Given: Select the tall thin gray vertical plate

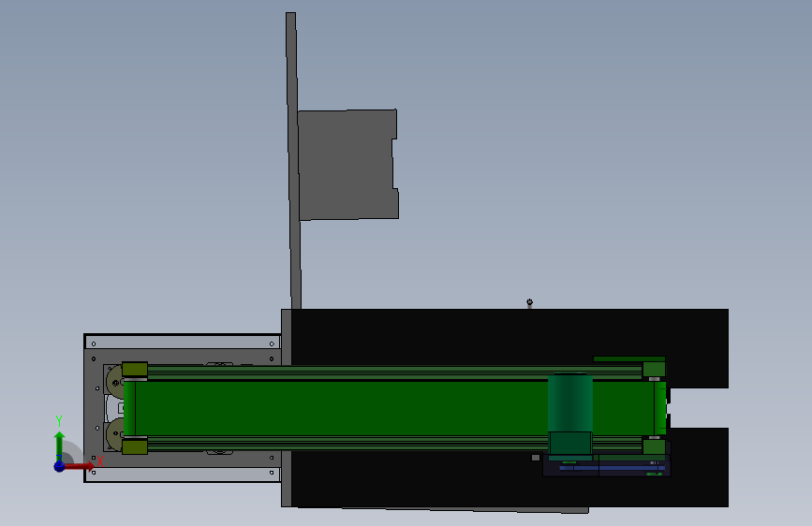Looking at the screenshot, I should [x=294, y=160].
